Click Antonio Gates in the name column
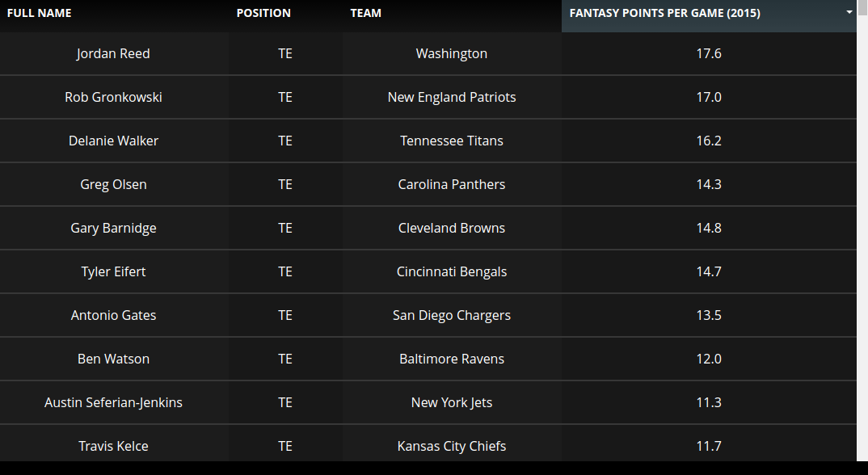The width and height of the screenshot is (868, 475). click(x=113, y=315)
